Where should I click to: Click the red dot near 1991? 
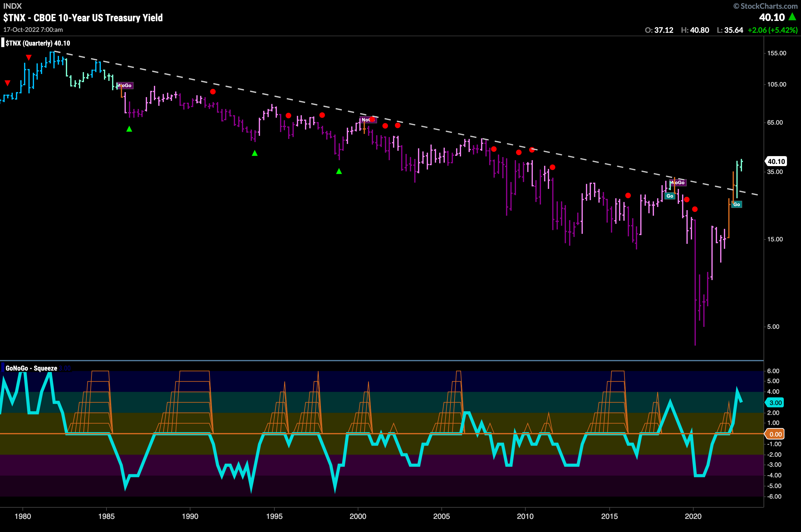(213, 91)
